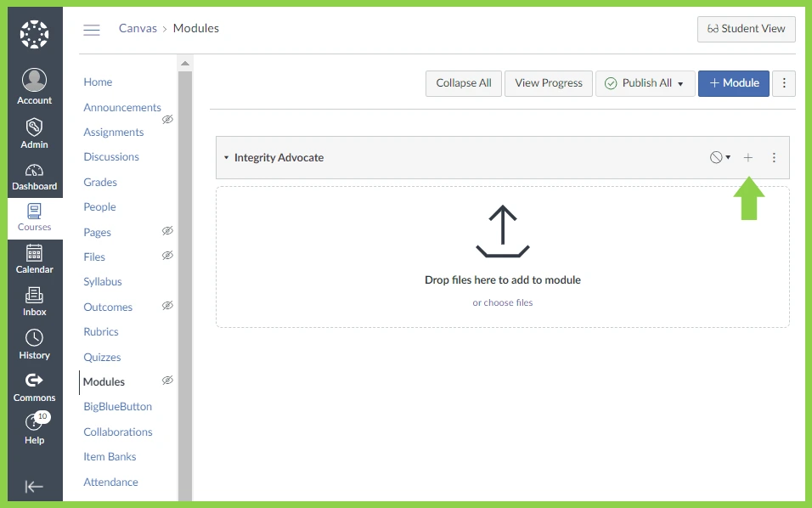Click hidden-eye icon beside Pages

tap(167, 231)
